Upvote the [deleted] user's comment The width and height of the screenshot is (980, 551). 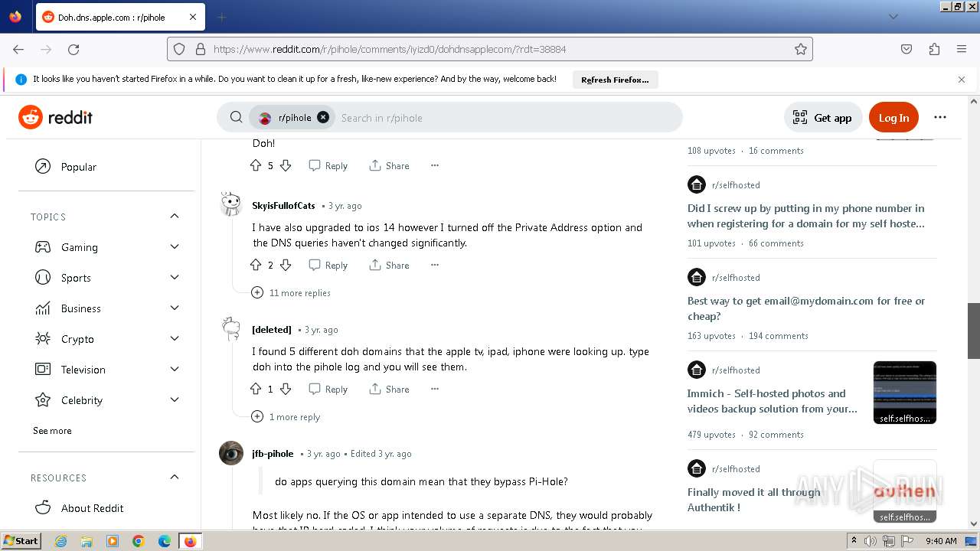(256, 389)
